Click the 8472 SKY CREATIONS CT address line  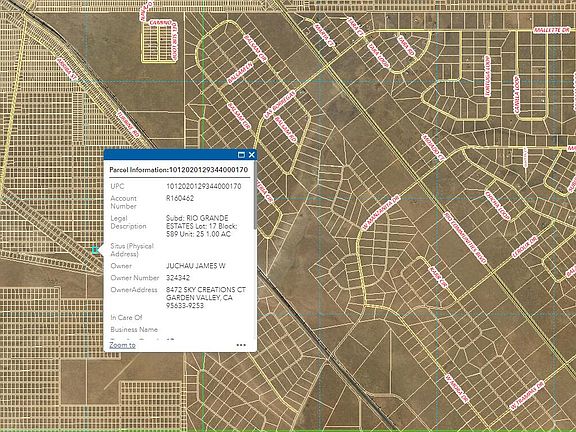[x=206, y=289]
